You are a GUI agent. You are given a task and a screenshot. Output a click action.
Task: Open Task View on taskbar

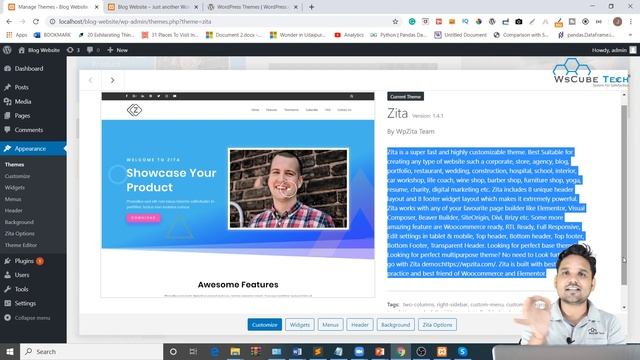193,351
